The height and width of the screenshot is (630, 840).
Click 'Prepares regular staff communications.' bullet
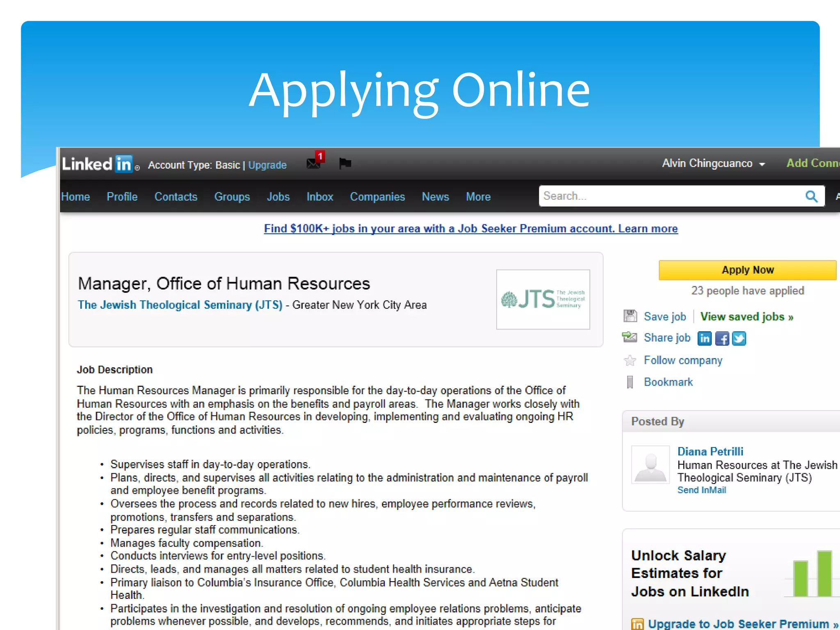pyautogui.click(x=205, y=530)
